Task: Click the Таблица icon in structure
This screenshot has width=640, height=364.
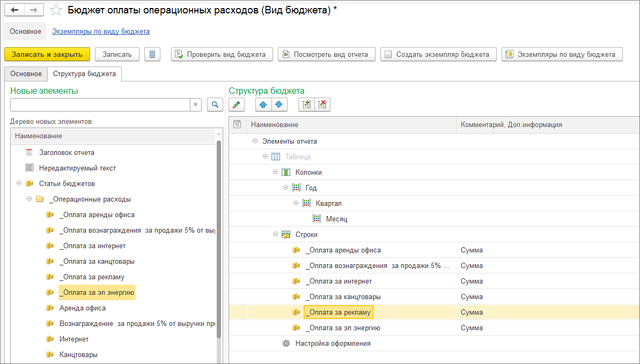Action: [x=276, y=157]
